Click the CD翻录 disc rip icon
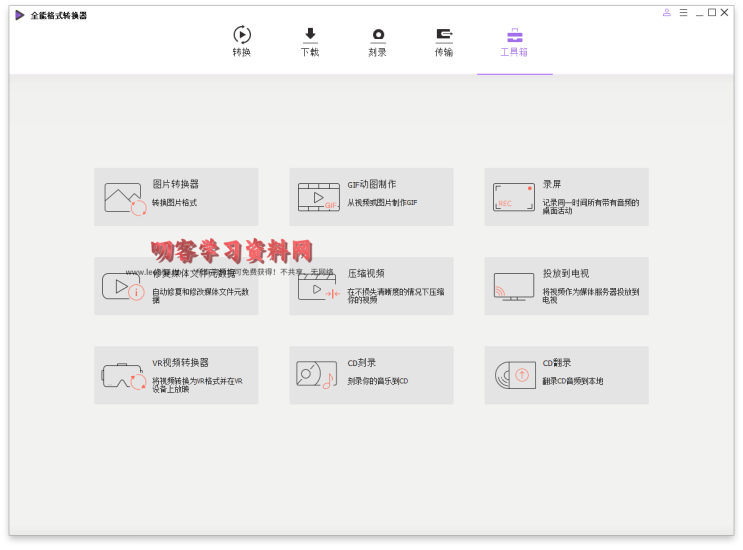 [515, 375]
